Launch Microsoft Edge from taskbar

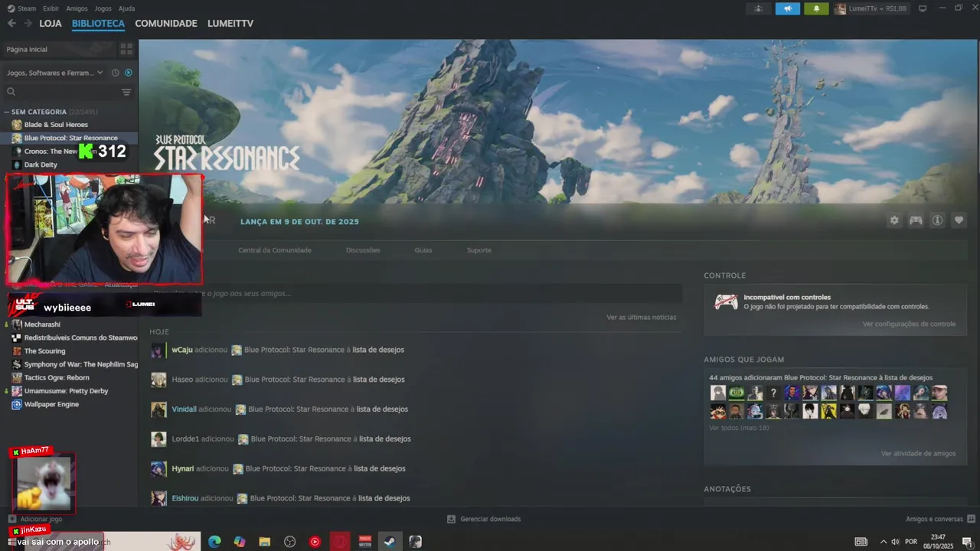(x=214, y=542)
